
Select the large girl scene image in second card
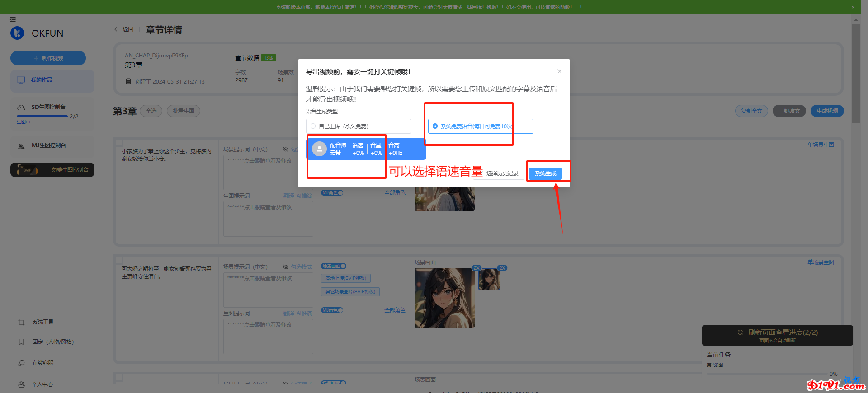pos(444,298)
